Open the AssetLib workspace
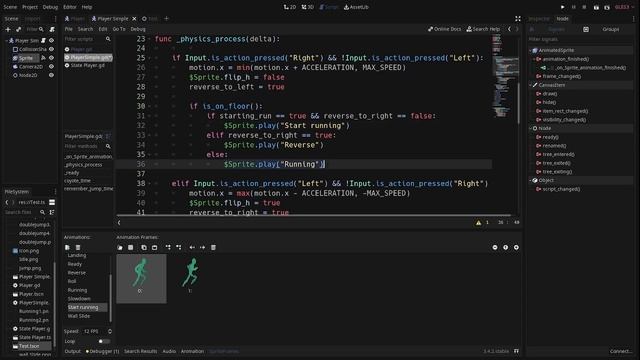The height and width of the screenshot is (360, 640). point(356,7)
